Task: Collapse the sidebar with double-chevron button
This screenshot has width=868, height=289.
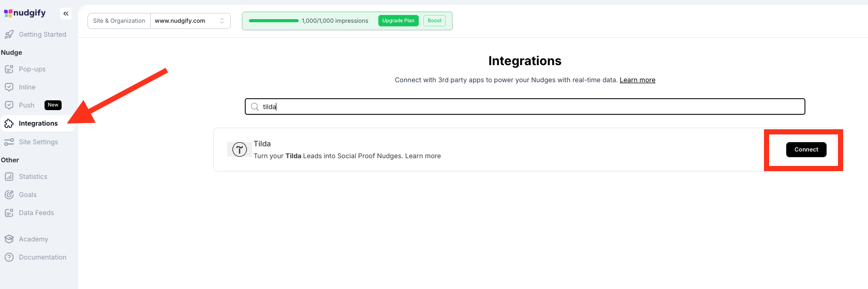Action: point(66,13)
